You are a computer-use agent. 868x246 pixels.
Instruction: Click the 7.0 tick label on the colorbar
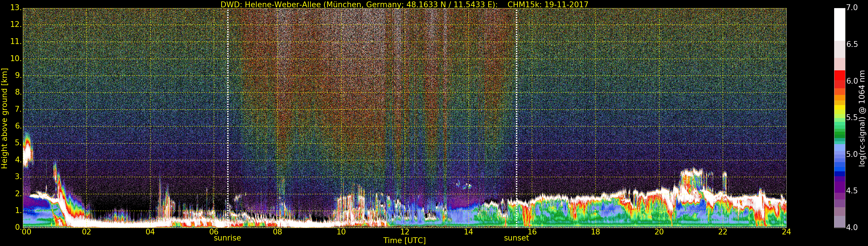(x=852, y=8)
